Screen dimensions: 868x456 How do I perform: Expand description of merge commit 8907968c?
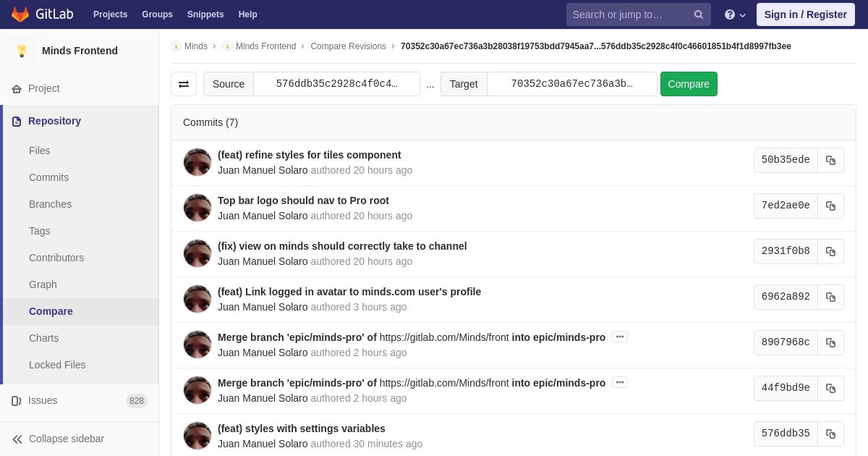point(620,337)
